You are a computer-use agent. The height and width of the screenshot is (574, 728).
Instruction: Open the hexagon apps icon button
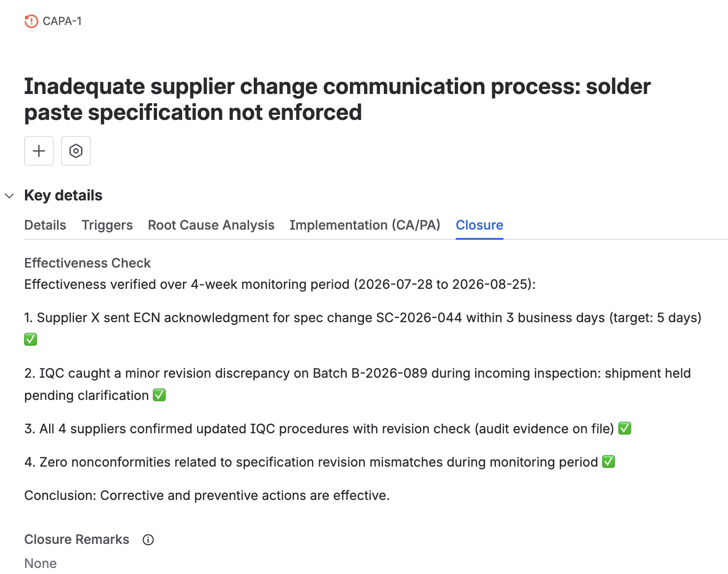pyautogui.click(x=76, y=151)
